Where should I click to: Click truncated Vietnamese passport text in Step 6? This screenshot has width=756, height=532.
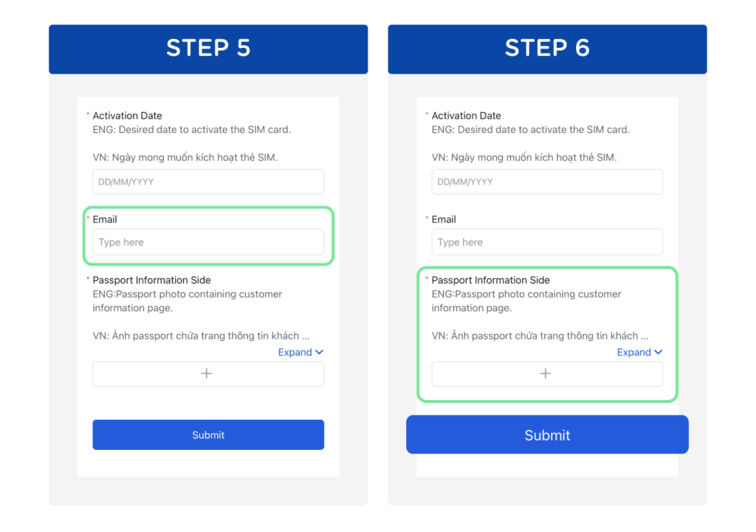pyautogui.click(x=540, y=336)
